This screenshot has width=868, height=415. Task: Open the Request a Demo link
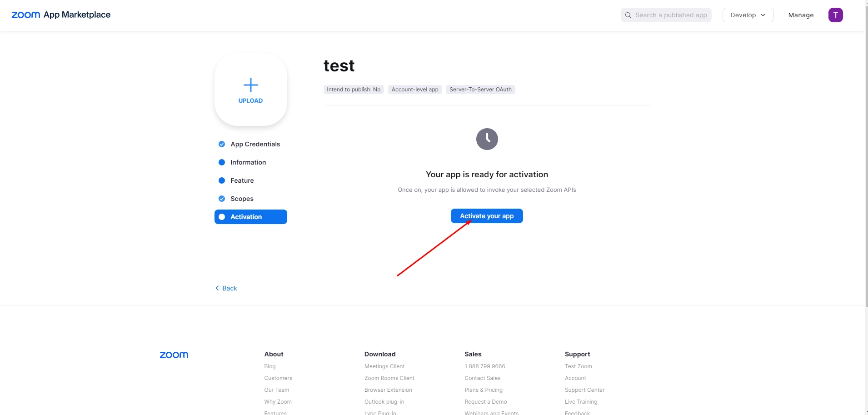coord(486,402)
